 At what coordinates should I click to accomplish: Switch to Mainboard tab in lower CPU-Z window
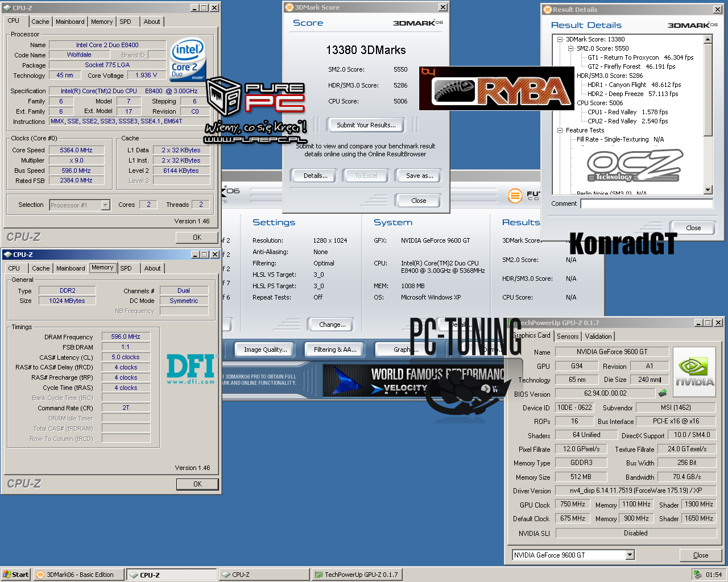pyautogui.click(x=71, y=268)
